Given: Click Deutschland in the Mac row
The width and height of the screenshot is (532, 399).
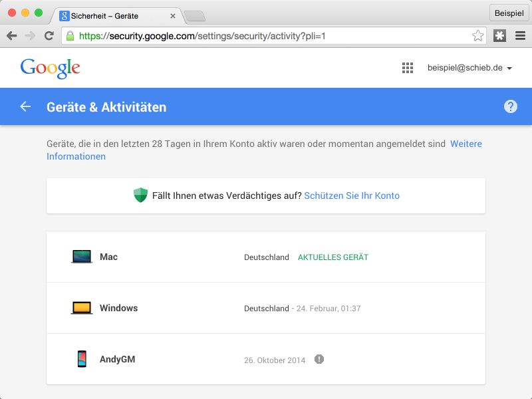Looking at the screenshot, I should 267,257.
